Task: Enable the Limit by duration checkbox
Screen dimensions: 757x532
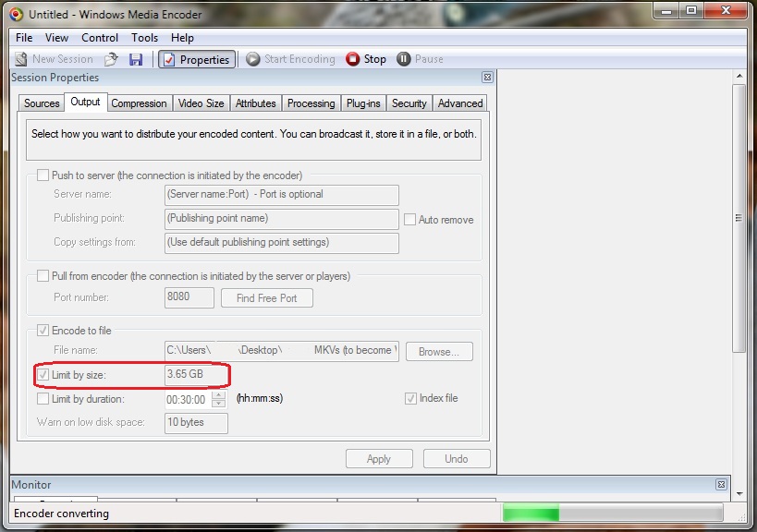Action: coord(43,398)
